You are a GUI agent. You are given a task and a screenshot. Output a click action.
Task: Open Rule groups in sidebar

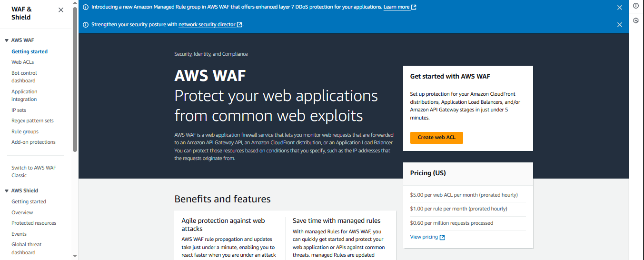25,131
